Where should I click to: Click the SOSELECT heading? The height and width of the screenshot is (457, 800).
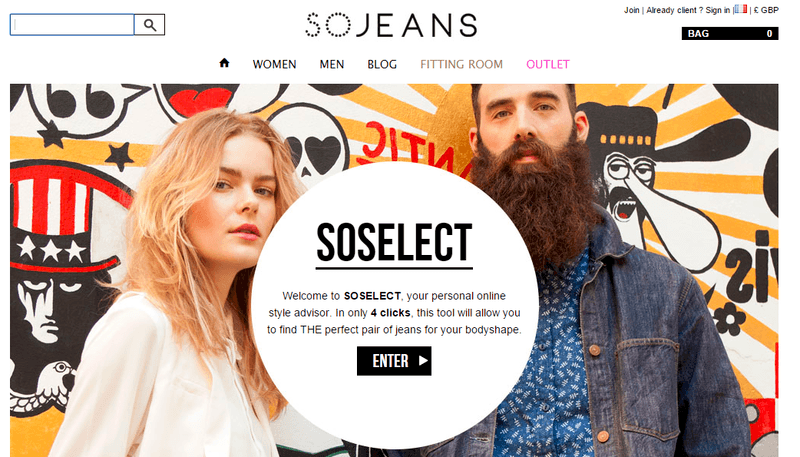tap(394, 243)
